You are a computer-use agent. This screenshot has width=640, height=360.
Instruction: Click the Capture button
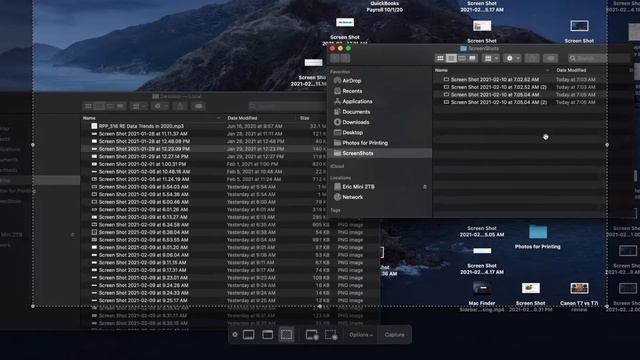(x=394, y=335)
